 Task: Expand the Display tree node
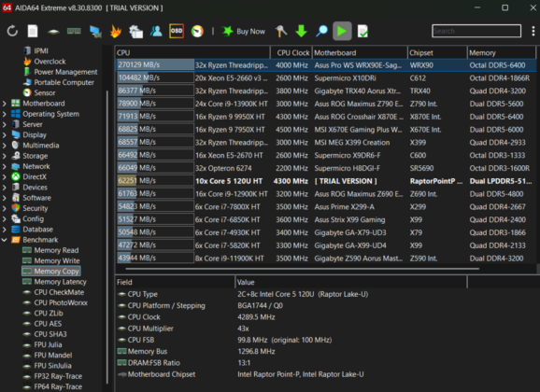[5, 135]
